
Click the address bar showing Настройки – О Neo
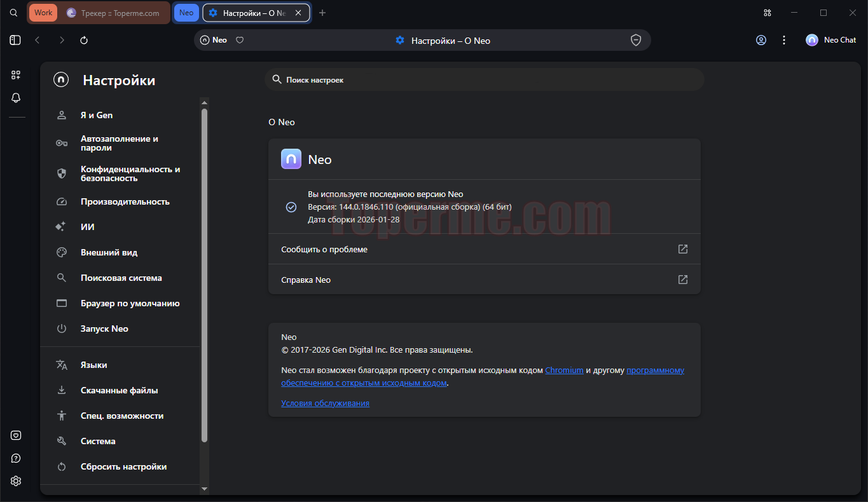tap(422, 40)
